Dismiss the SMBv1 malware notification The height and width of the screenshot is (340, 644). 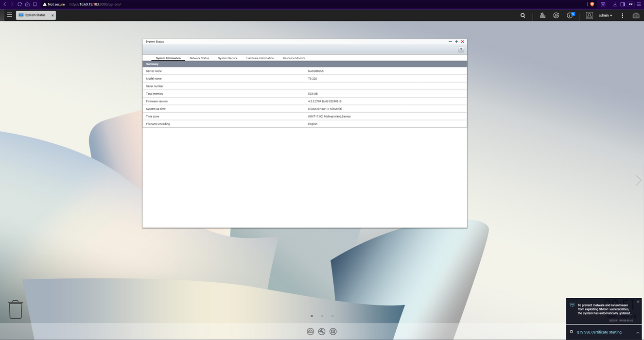tap(638, 302)
